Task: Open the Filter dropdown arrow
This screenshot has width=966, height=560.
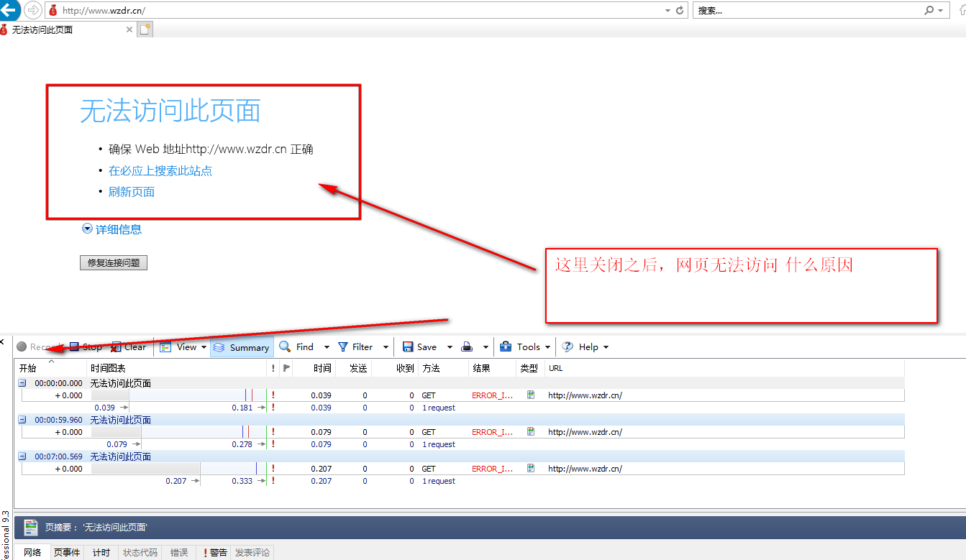Action: (x=386, y=347)
